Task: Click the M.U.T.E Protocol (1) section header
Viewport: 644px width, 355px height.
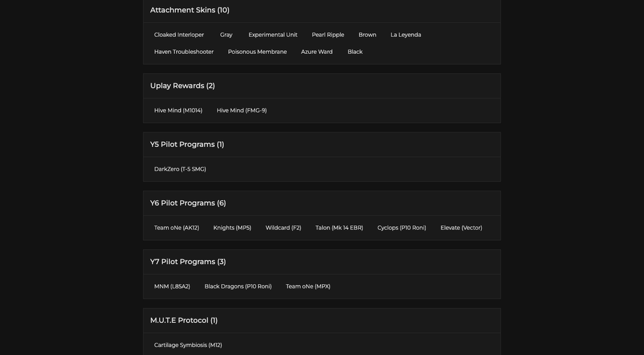Action: pos(321,321)
